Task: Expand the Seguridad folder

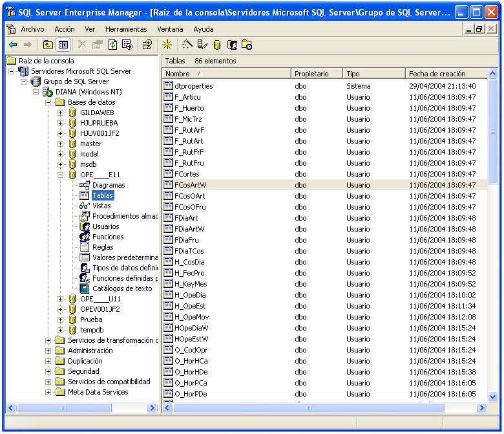Action: 48,371
